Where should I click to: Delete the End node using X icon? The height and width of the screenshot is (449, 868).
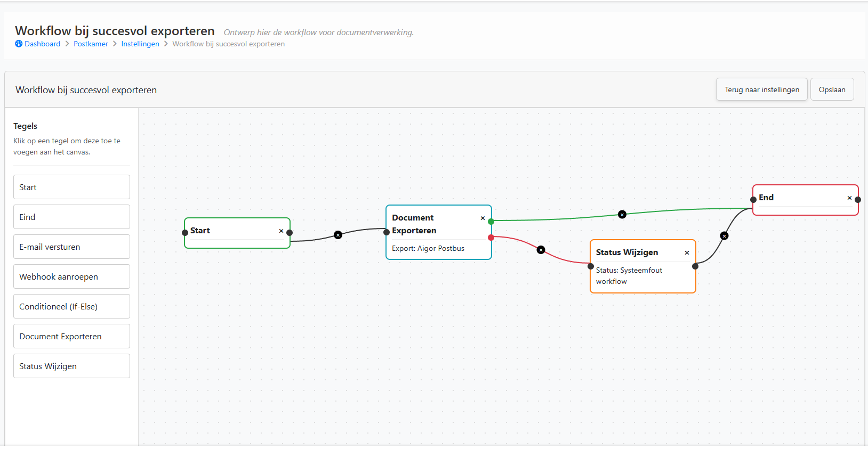click(849, 198)
